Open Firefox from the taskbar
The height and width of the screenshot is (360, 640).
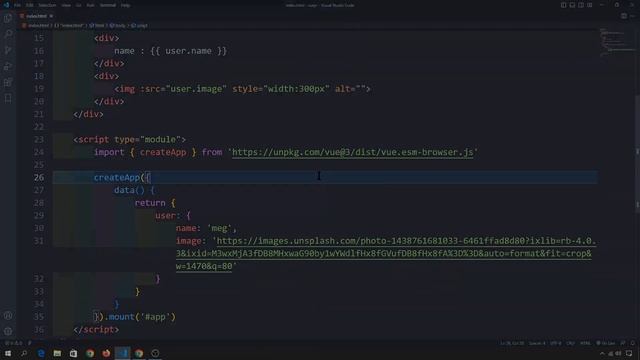click(106, 353)
